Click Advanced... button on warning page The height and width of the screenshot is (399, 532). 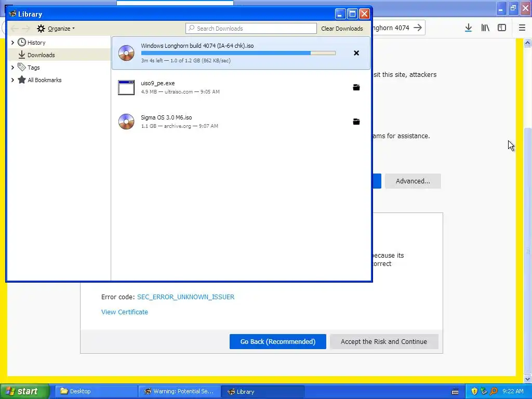pos(413,181)
